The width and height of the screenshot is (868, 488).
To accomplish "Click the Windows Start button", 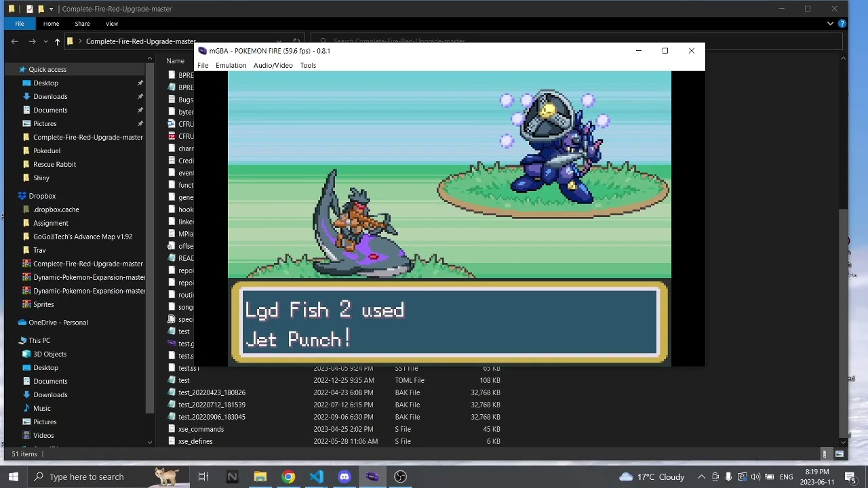I will (14, 476).
